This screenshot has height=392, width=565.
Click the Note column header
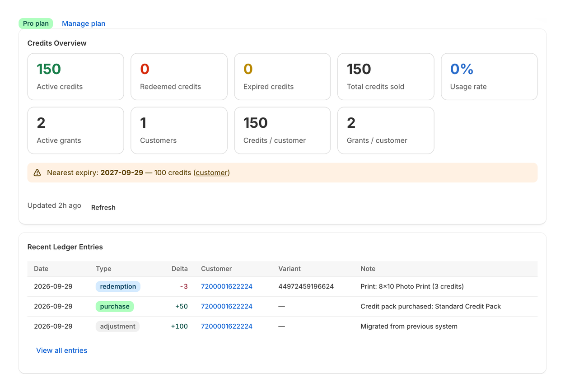(368, 269)
